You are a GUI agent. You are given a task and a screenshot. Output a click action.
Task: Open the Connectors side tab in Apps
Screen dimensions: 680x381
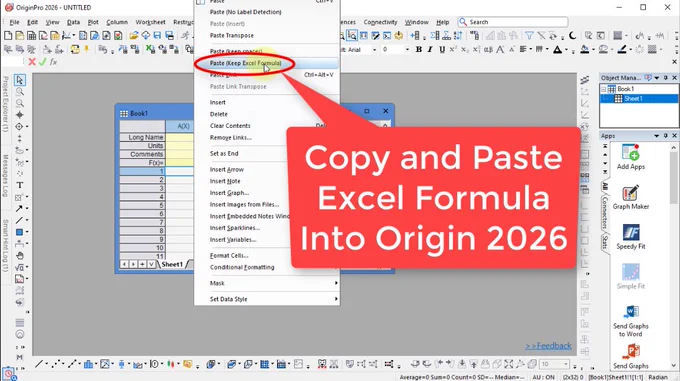tap(604, 212)
